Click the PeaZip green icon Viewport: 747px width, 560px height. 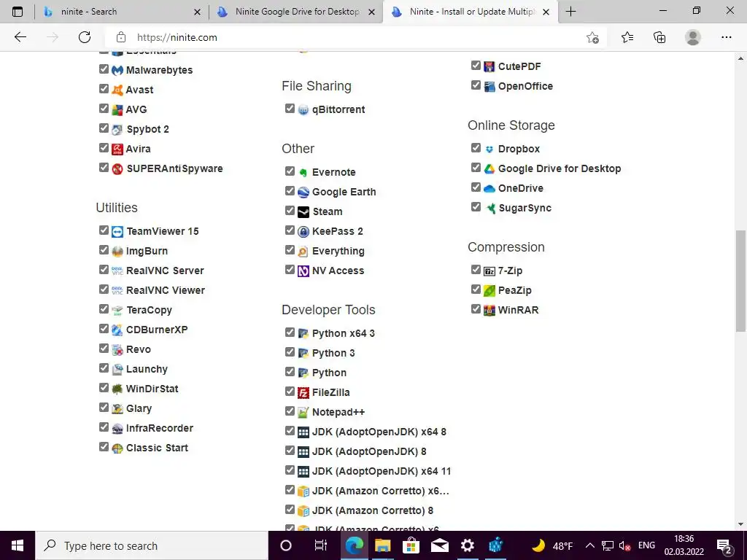coord(489,290)
